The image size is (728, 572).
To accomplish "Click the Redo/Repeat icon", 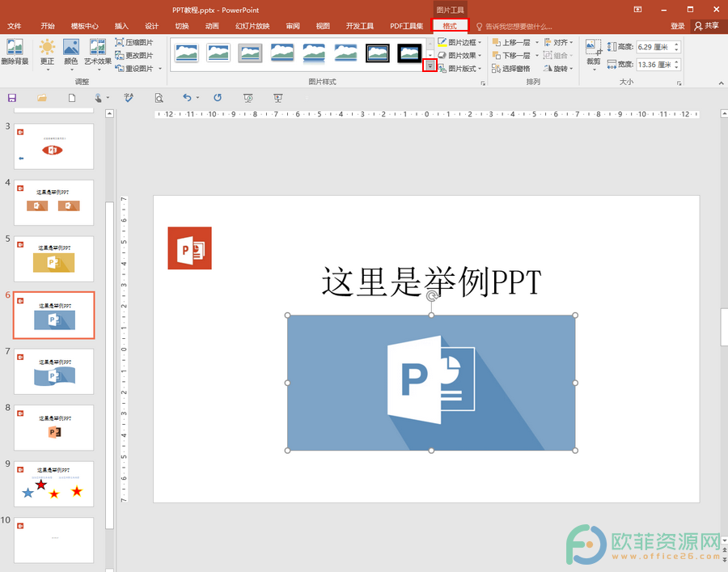I will coord(218,98).
